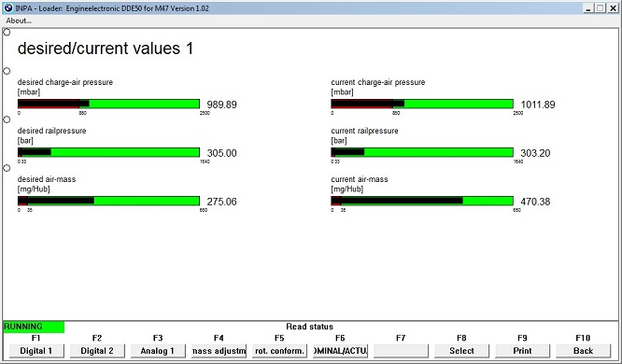Click the BMW logo icon in title bar
This screenshot has width=622, height=364.
click(x=7, y=7)
